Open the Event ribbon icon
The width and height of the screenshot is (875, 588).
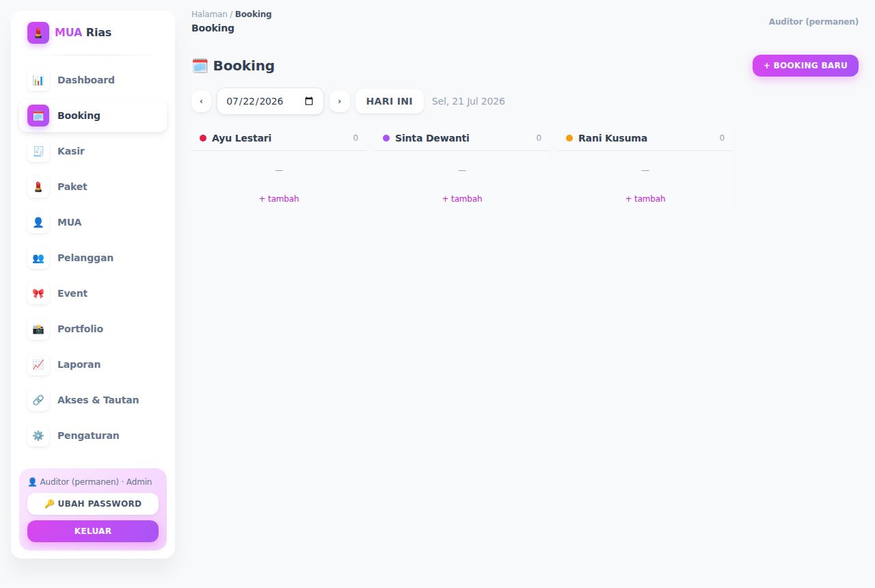click(x=38, y=293)
